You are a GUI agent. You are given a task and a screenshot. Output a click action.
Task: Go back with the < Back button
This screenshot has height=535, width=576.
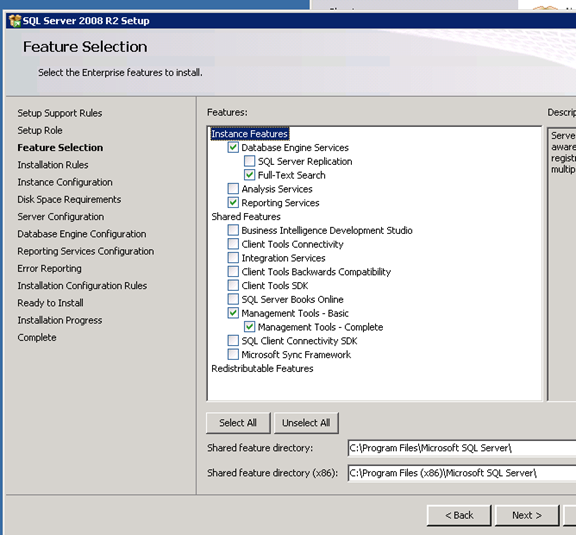point(459,516)
